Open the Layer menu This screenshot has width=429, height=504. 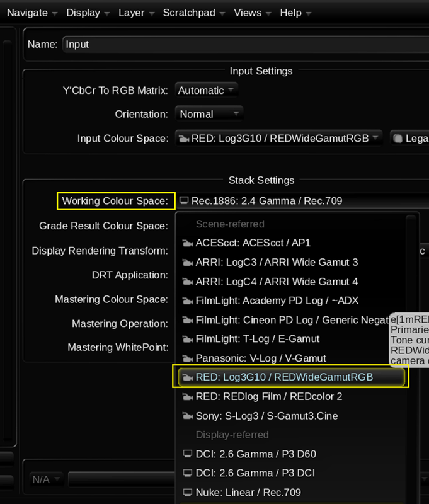click(x=136, y=13)
